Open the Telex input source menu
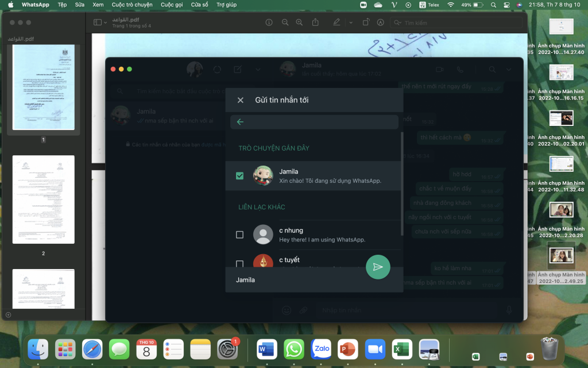Image resolution: width=588 pixels, height=368 pixels. click(x=429, y=5)
